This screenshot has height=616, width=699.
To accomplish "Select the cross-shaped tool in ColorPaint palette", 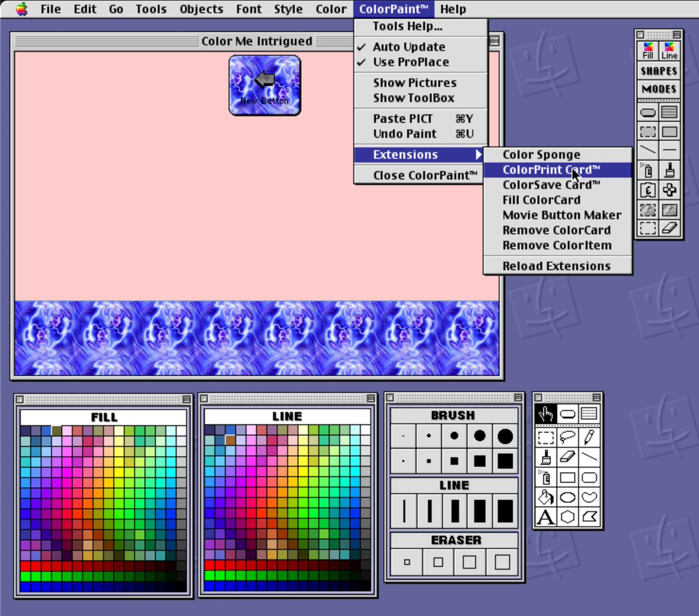I will (670, 190).
